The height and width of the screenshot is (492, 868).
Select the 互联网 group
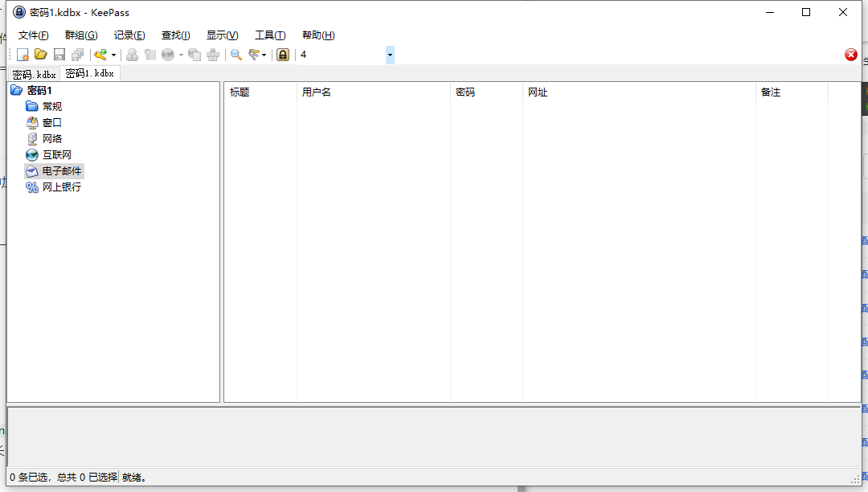(57, 154)
